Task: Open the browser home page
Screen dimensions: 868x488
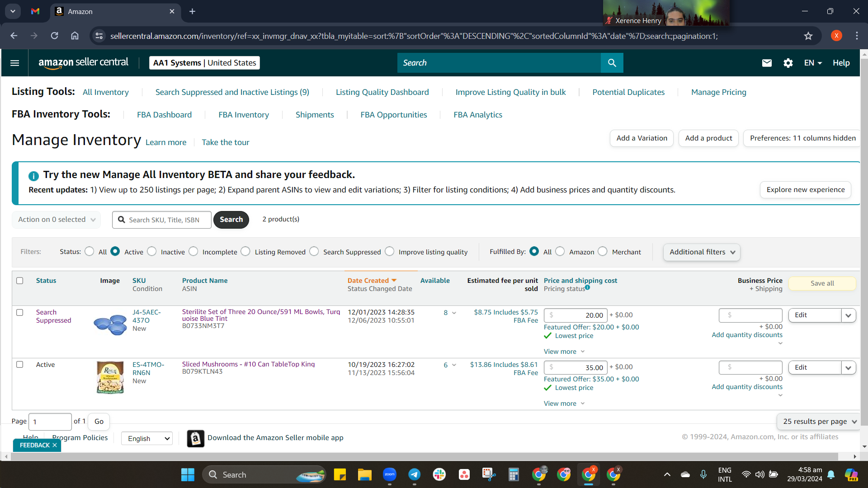Action: coord(75,36)
